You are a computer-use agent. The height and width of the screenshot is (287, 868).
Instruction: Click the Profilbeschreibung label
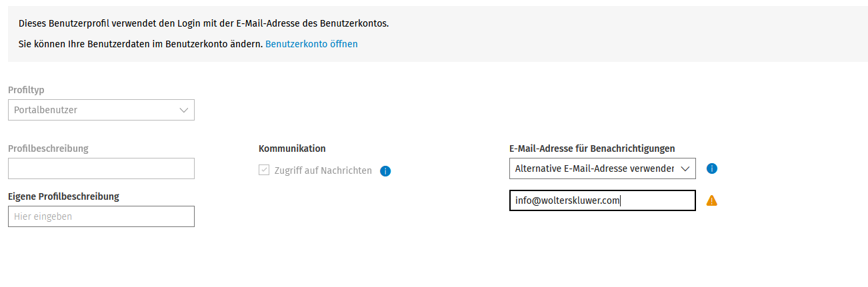48,148
